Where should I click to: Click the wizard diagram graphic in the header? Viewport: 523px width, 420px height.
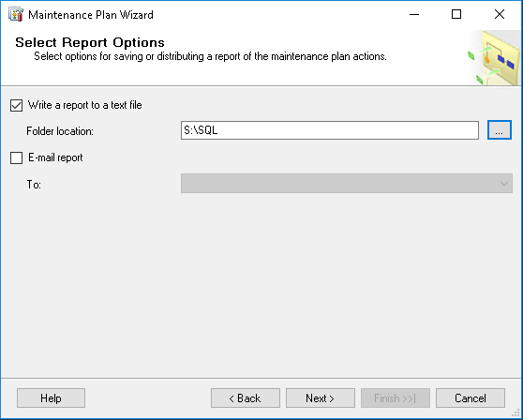click(494, 57)
